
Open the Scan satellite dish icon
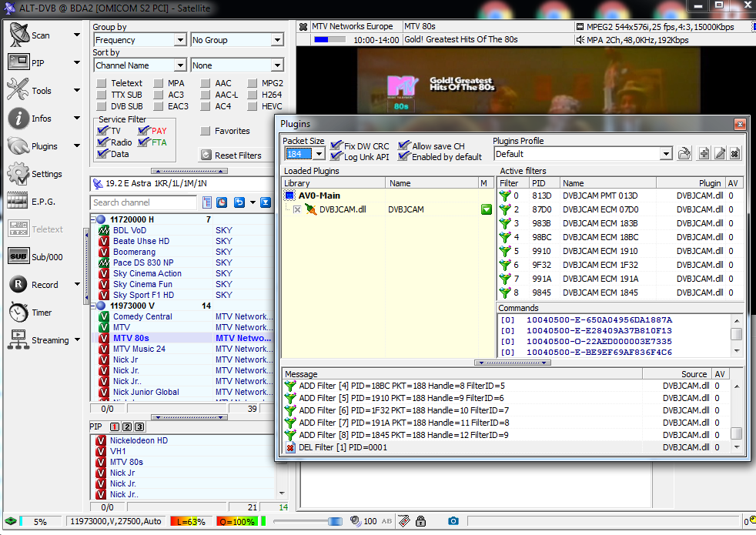click(x=18, y=35)
